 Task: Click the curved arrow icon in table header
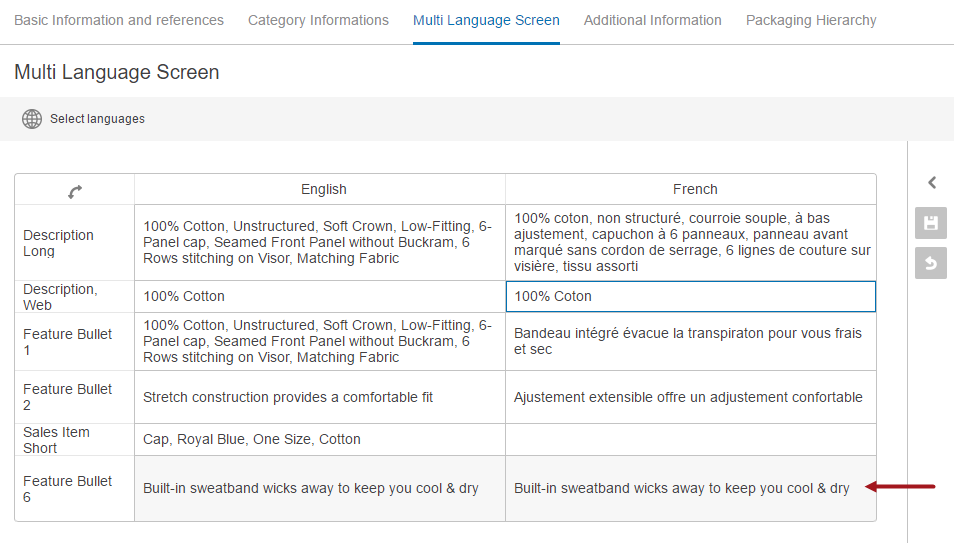75,192
